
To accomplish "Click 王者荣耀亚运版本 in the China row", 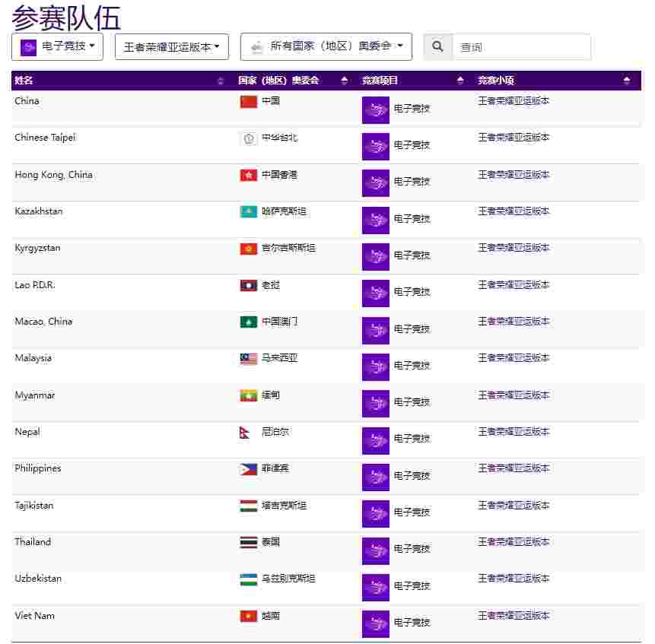I will [x=514, y=101].
